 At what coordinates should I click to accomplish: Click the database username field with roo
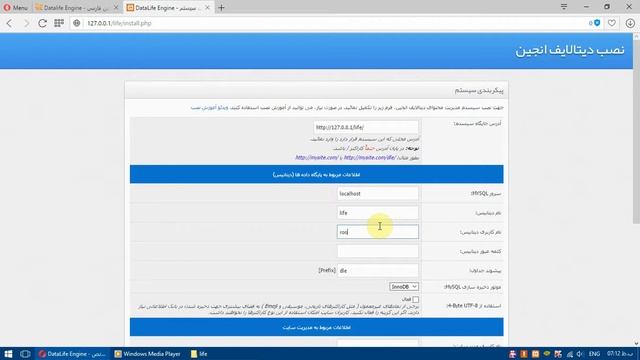point(378,232)
